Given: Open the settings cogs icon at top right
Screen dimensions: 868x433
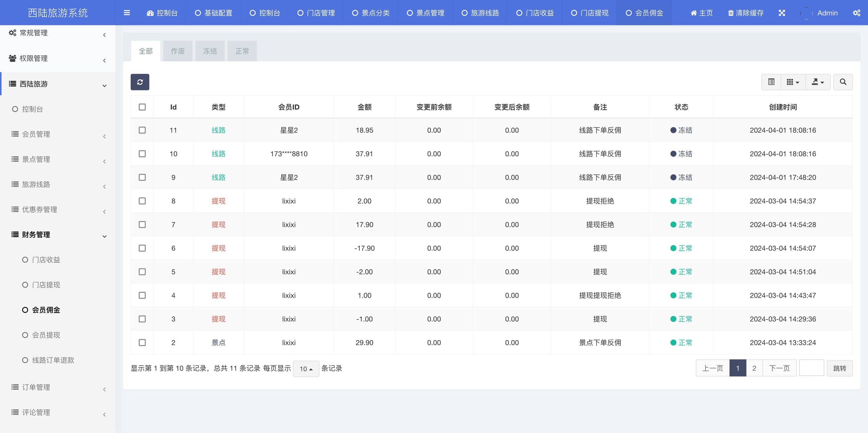Looking at the screenshot, I should click(856, 13).
